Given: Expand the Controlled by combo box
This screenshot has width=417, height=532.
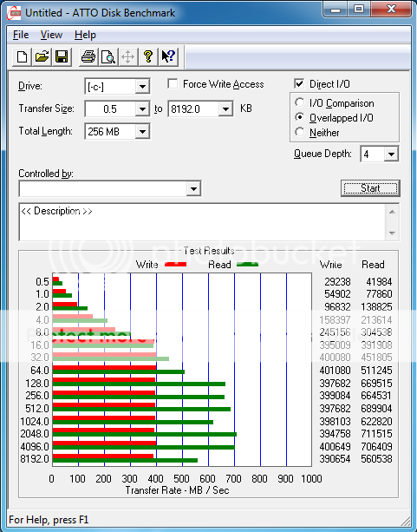Looking at the screenshot, I should (x=193, y=188).
